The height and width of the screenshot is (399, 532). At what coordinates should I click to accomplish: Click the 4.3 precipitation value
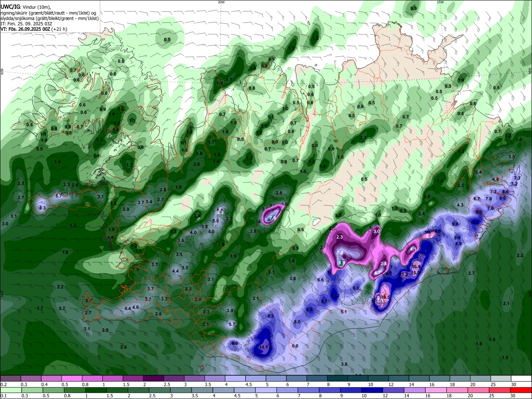[x=460, y=205]
